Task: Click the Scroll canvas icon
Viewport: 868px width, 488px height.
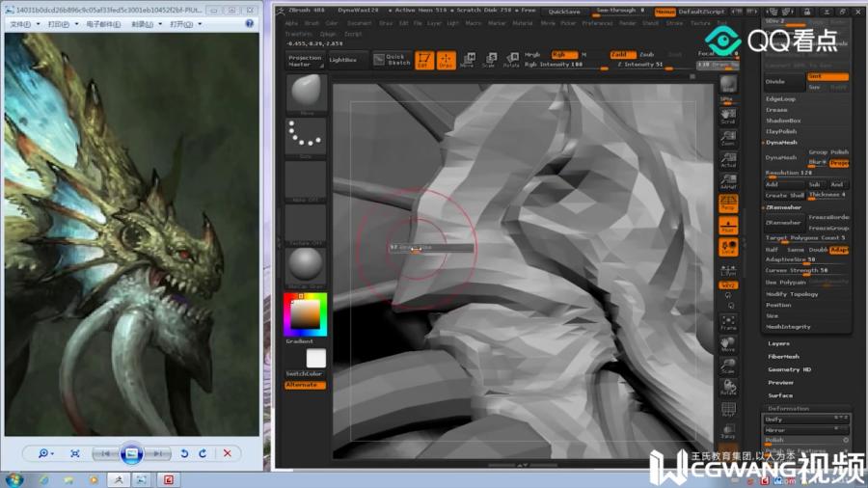Action: (728, 116)
